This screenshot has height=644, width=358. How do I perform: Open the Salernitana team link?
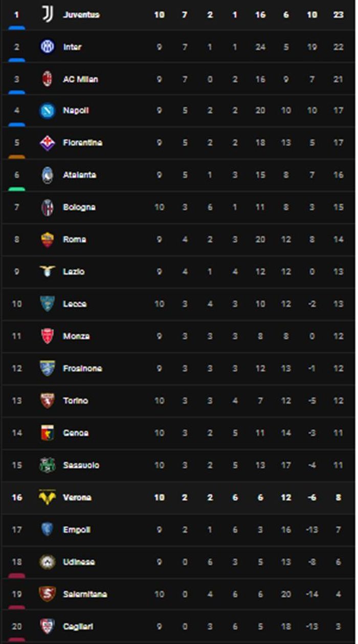pos(85,594)
